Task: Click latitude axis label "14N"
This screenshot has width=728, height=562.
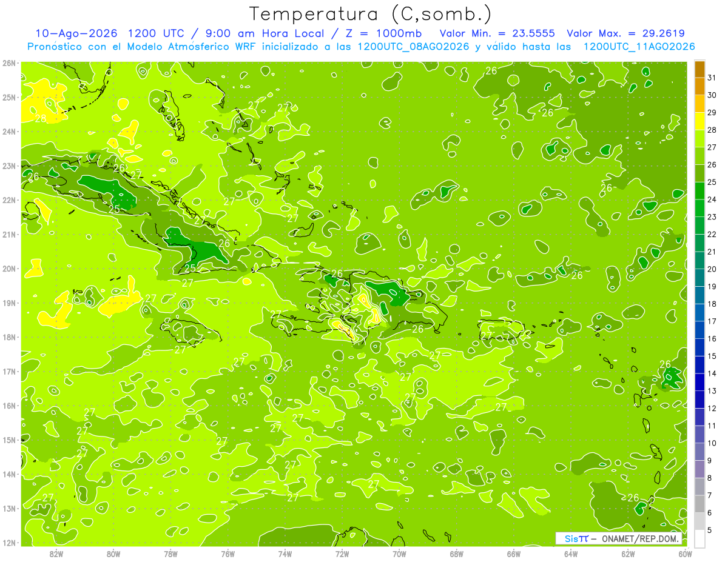Action: point(8,474)
